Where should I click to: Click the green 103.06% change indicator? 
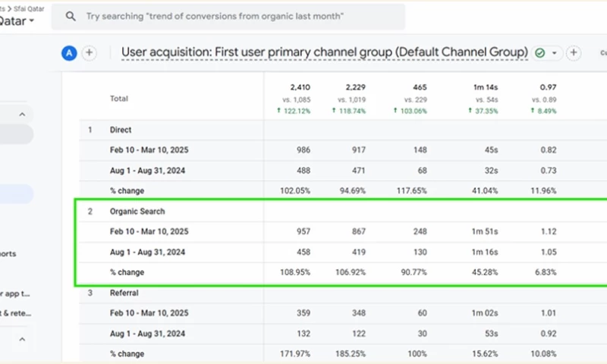(410, 111)
